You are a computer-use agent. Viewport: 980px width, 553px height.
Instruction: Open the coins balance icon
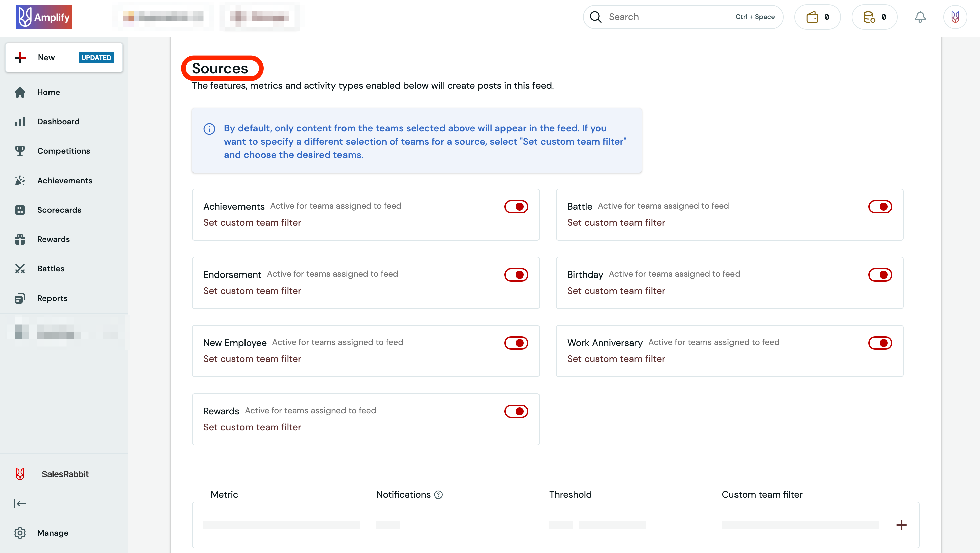click(869, 17)
